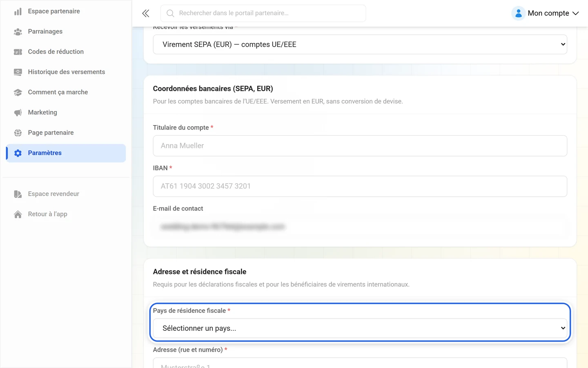Open the Parrainages menu item

coord(66,31)
